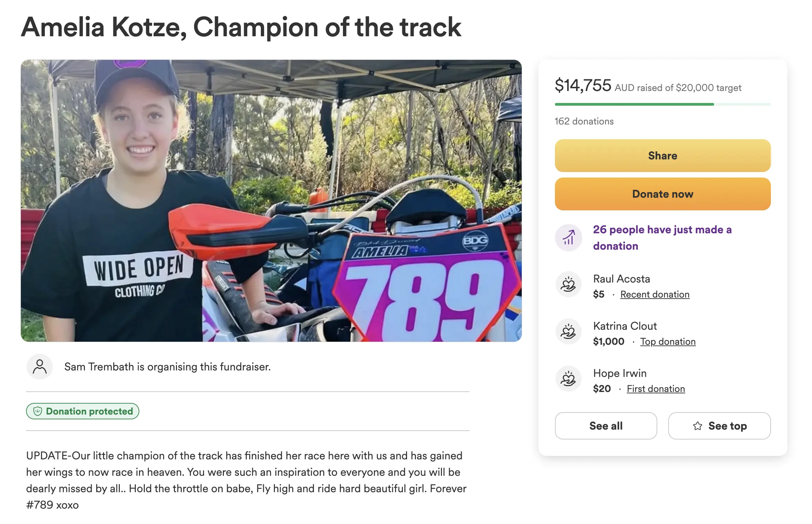
Task: Click the 162 donations count
Action: [584, 121]
